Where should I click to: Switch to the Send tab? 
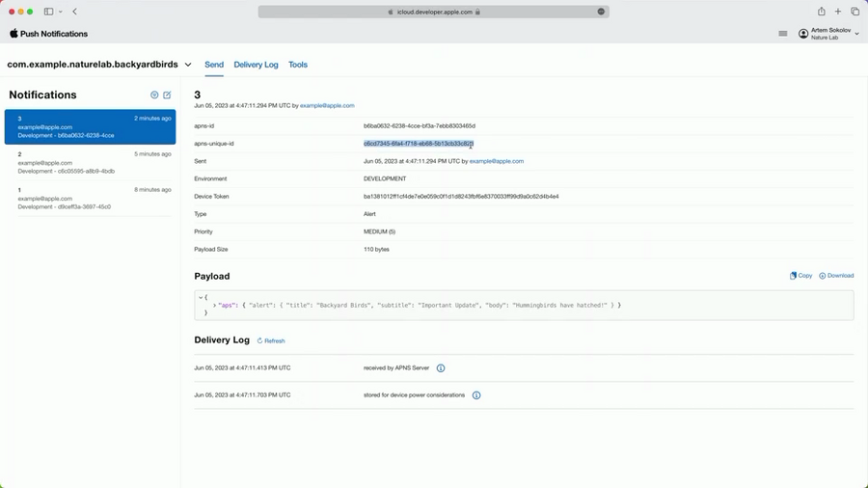[x=214, y=65]
